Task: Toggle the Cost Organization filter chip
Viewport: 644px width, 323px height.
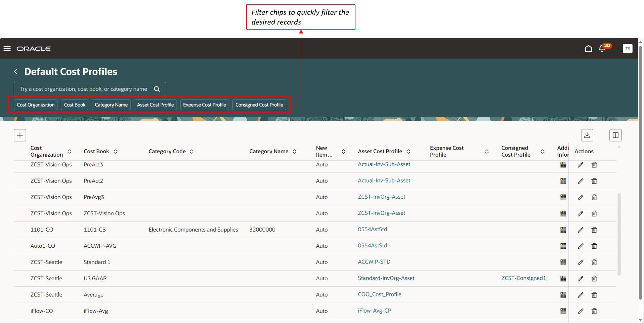Action: click(35, 105)
